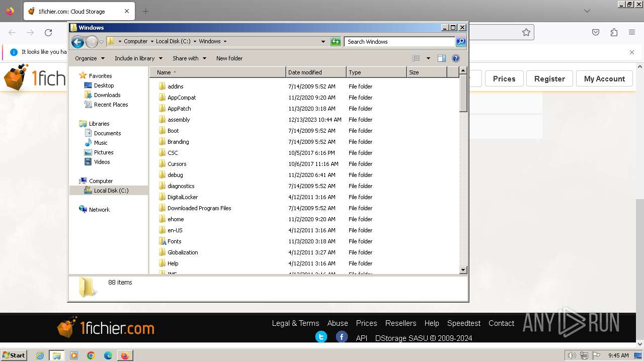Screen dimensions: 644x362
Task: Open Legal & Terms footer link
Action: [x=295, y=323]
